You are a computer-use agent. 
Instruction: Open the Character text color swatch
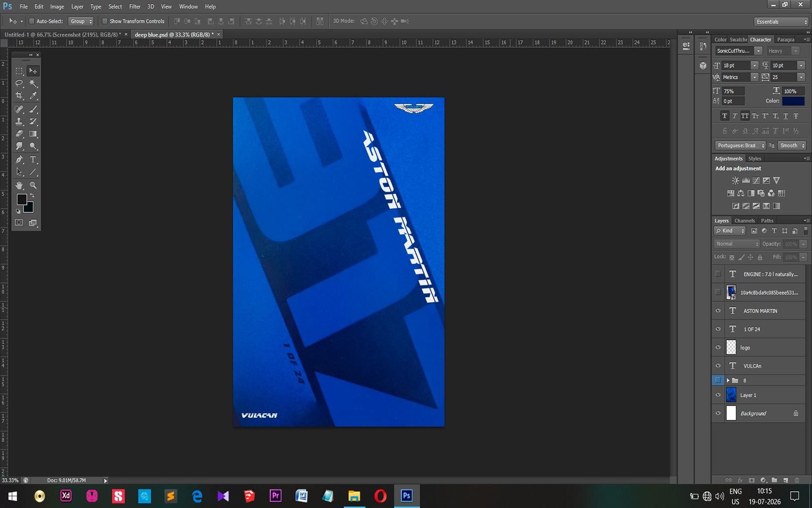(x=793, y=101)
